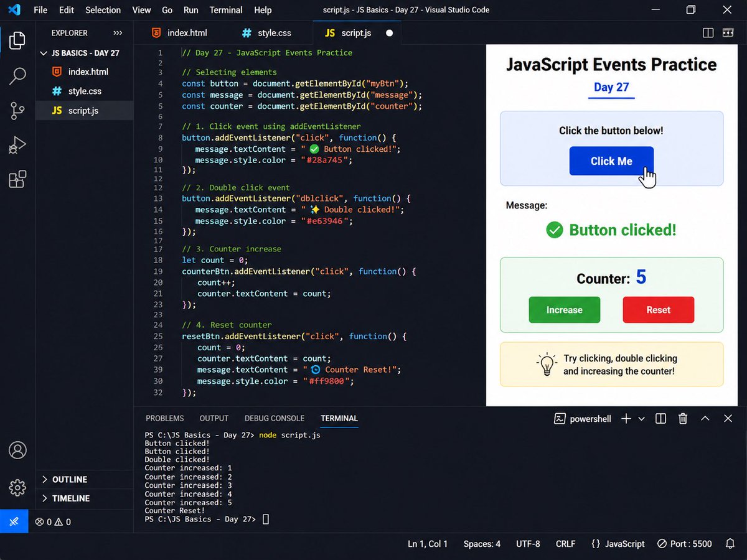Change indentation via Spaces: 4

tap(482, 544)
